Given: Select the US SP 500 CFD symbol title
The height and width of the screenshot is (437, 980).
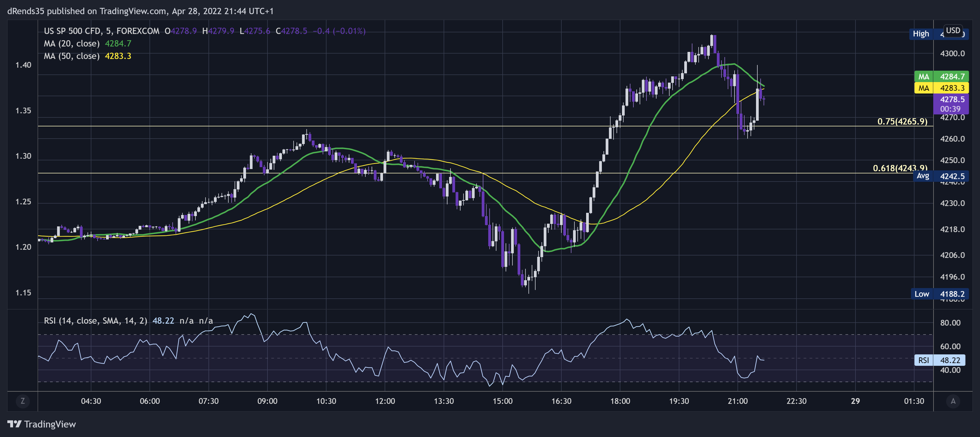Looking at the screenshot, I should click(x=102, y=31).
